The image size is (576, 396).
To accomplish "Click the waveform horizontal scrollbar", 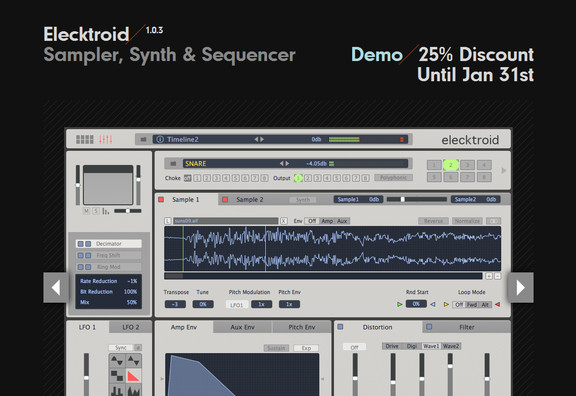I will pyautogui.click(x=323, y=276).
